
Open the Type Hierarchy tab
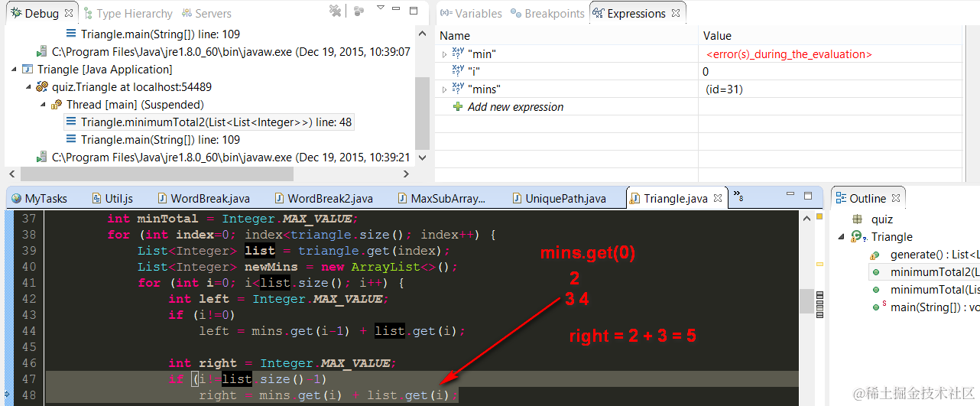127,14
